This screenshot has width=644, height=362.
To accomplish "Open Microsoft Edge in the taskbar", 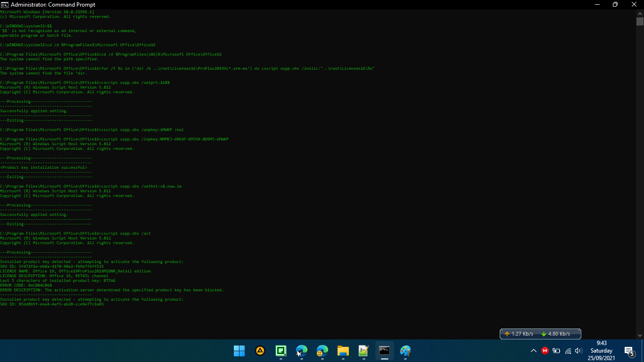I will [x=302, y=351].
